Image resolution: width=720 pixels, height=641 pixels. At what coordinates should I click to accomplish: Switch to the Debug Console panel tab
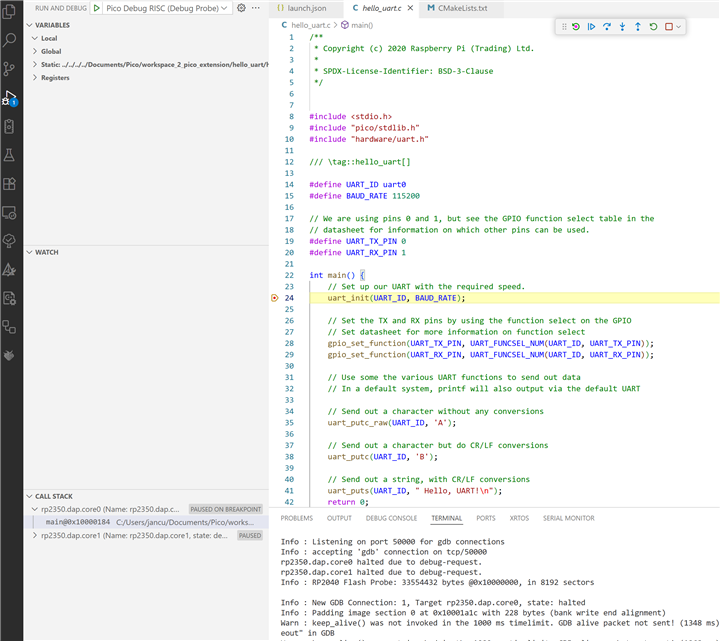pyautogui.click(x=391, y=518)
